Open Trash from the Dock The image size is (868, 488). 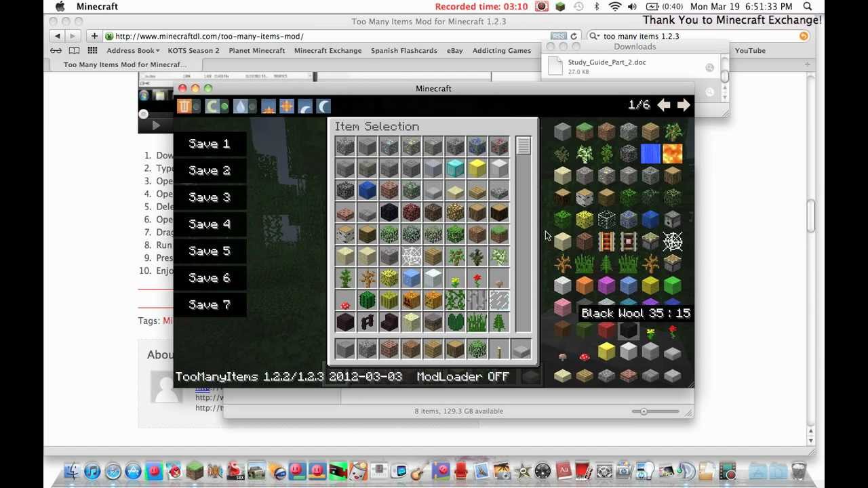click(798, 470)
